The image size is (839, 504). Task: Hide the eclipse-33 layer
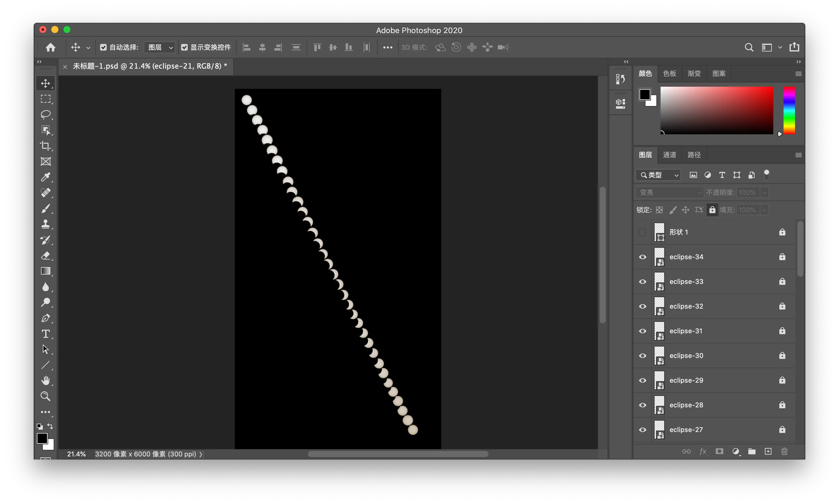(x=643, y=282)
